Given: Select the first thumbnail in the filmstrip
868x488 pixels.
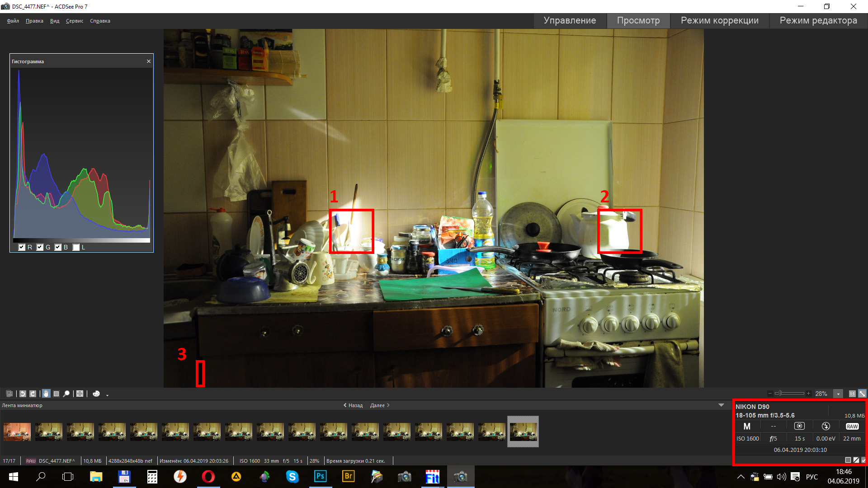Looking at the screenshot, I should (x=17, y=432).
